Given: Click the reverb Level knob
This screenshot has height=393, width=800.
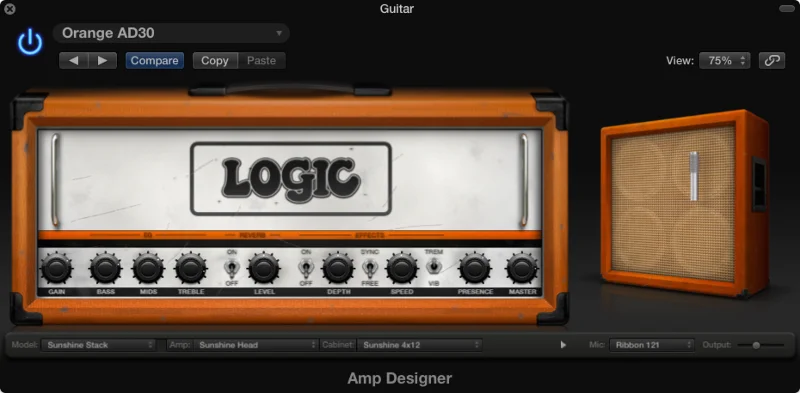Looking at the screenshot, I should 264,268.
